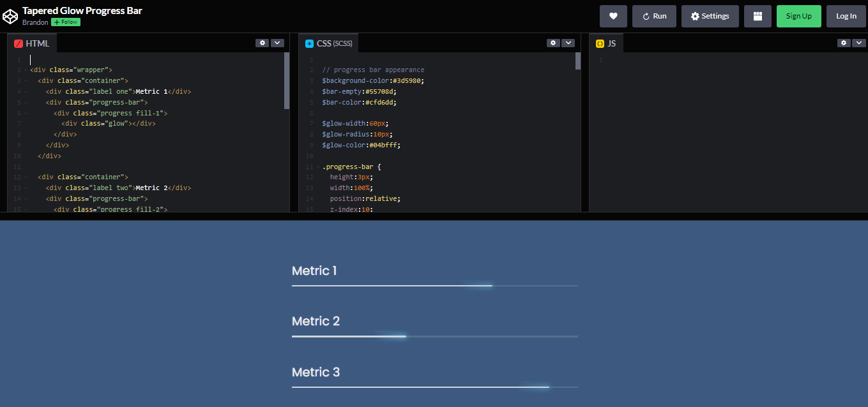This screenshot has height=407, width=868.
Task: Expand the HTML panel dropdown chevron
Action: 277,43
